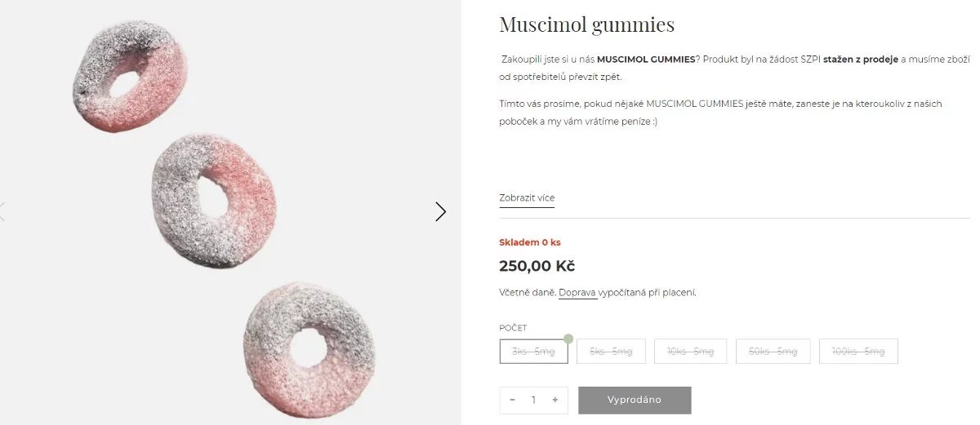Go to the previous product image arrow
Image resolution: width=980 pixels, height=425 pixels.
coord(2,212)
